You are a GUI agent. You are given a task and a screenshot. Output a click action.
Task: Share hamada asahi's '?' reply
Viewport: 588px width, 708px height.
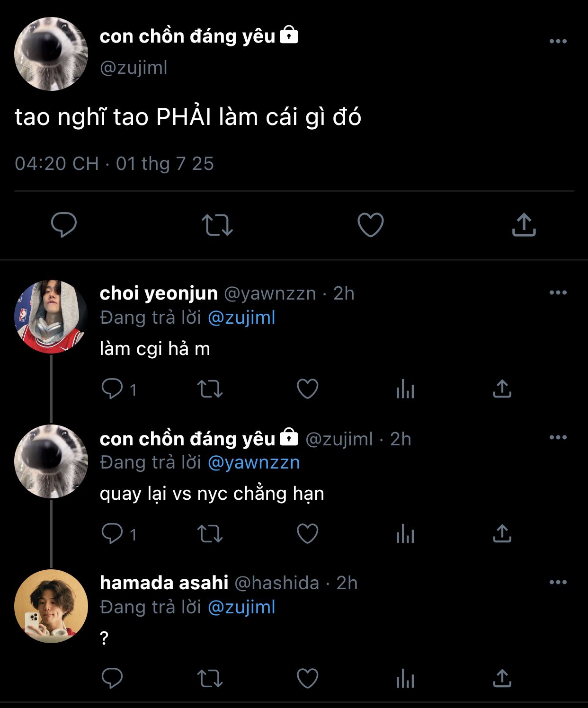502,679
